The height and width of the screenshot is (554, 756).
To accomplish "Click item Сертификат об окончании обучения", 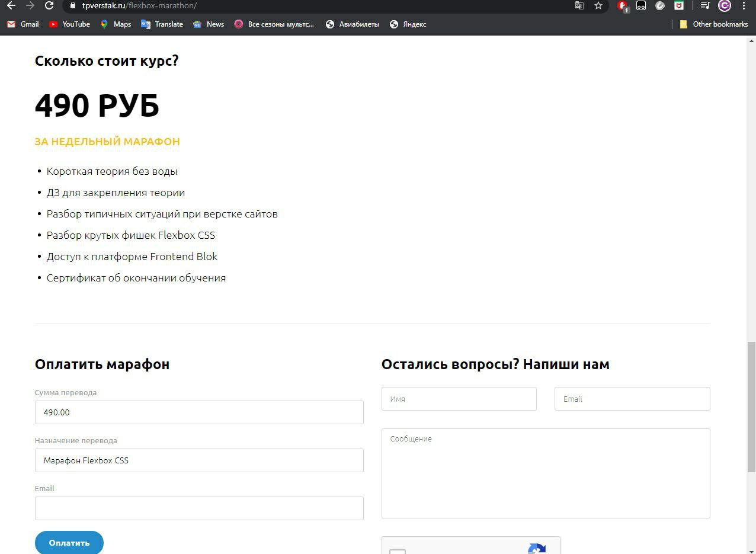I will 136,278.
